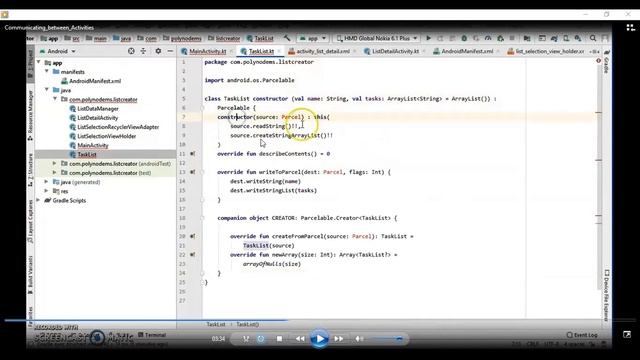Click gutter override icon for describeContents
The height and width of the screenshot is (360, 640).
192,154
